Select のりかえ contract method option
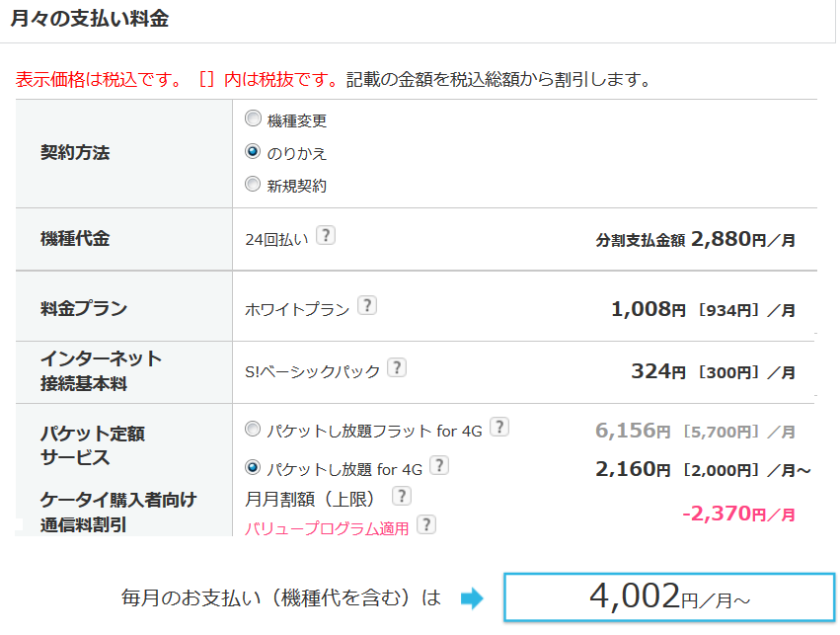The image size is (840, 635). [253, 152]
